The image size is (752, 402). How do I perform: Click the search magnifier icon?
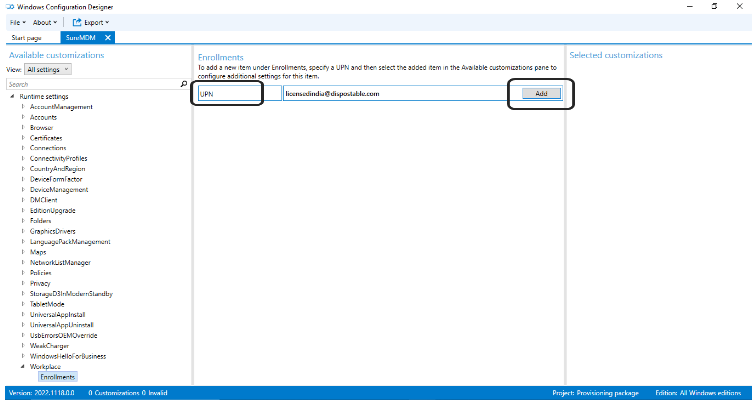183,84
